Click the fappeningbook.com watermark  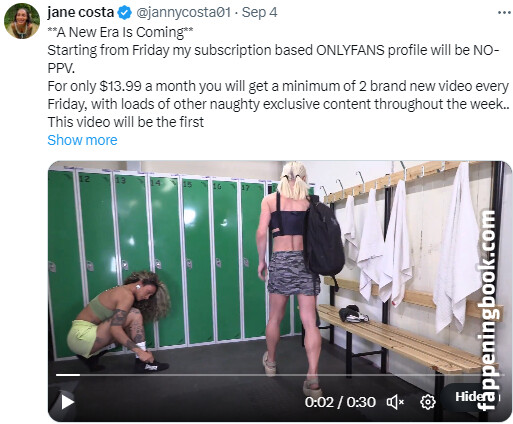coord(489,310)
